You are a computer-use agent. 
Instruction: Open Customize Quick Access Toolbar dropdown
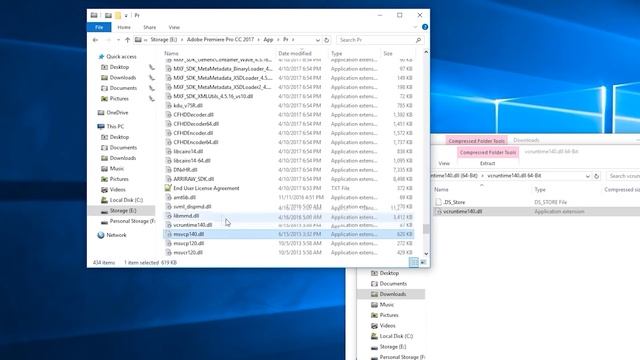coord(126,16)
